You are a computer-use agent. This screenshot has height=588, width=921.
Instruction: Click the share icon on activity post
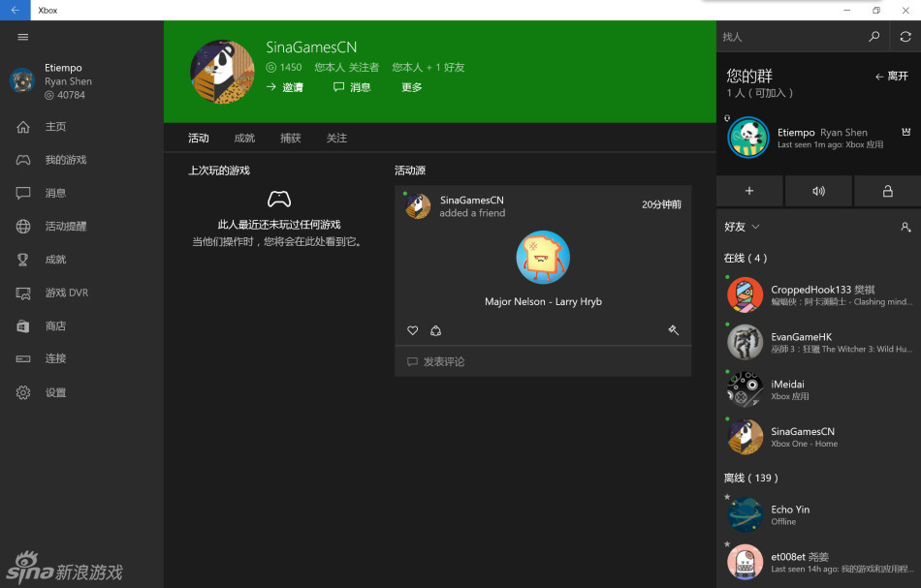[435, 330]
